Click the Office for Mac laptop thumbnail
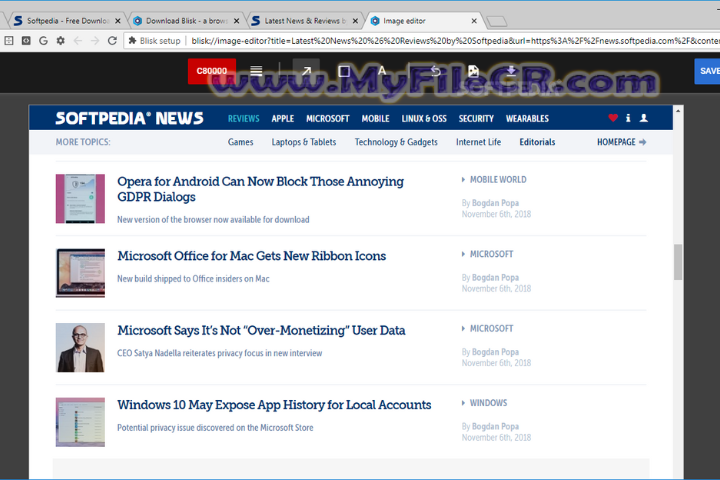This screenshot has height=480, width=720. point(80,273)
